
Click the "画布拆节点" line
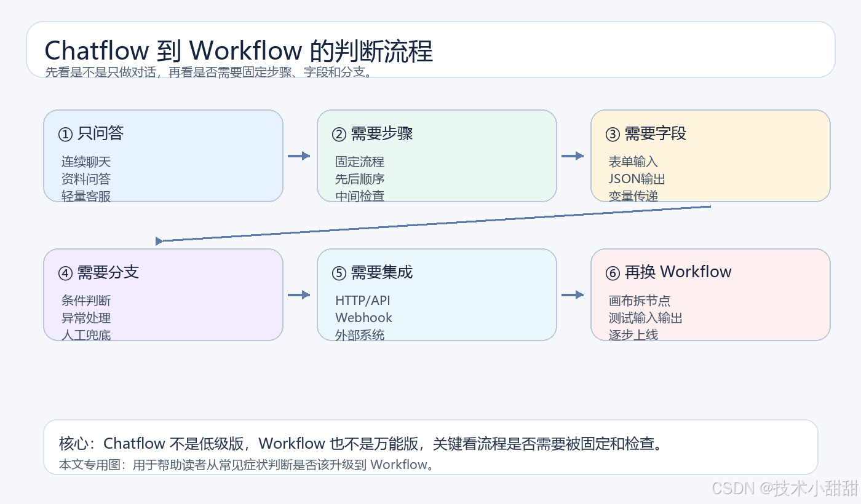640,301
